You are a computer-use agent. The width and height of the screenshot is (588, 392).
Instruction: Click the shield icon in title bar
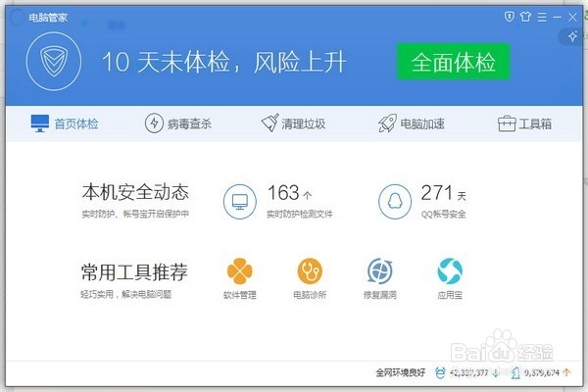[x=509, y=17]
